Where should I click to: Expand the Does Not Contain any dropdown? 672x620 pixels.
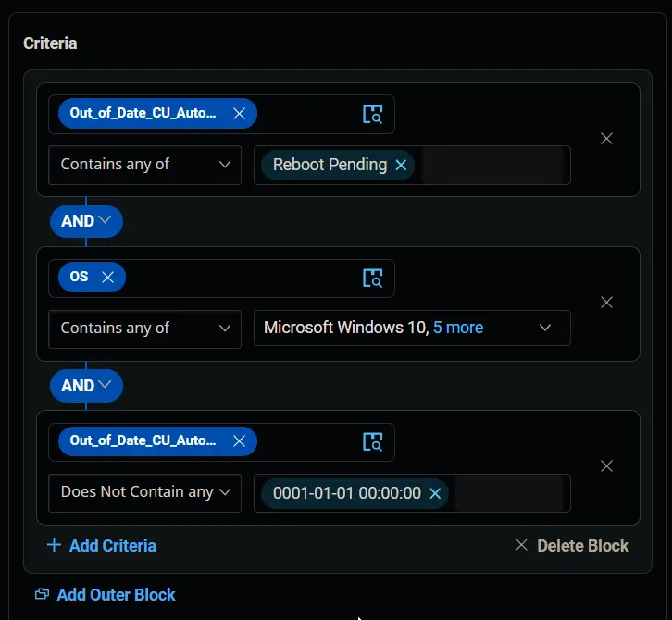pos(144,492)
